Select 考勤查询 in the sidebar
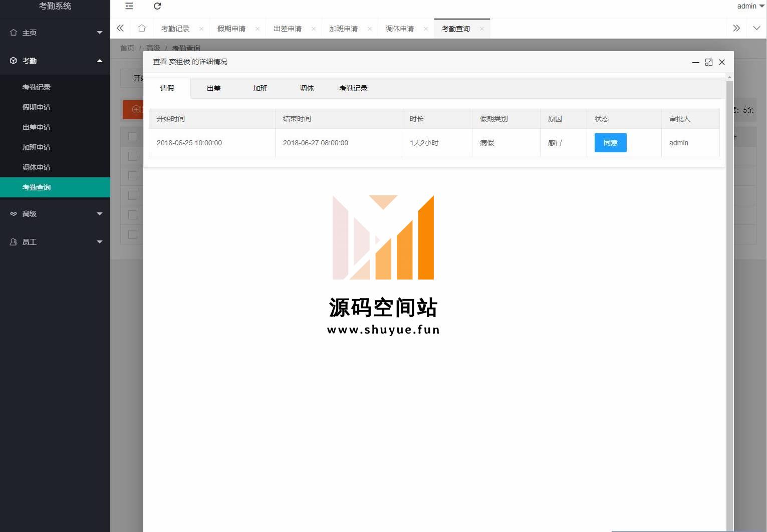 tap(55, 187)
